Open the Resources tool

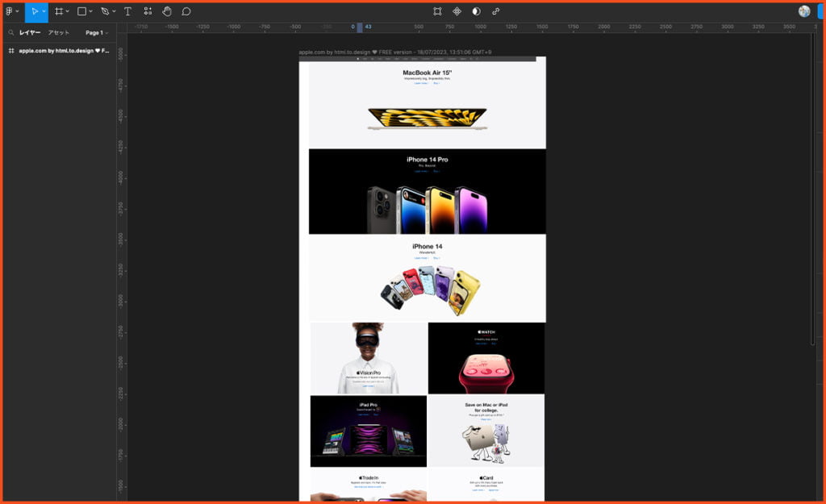coord(148,12)
